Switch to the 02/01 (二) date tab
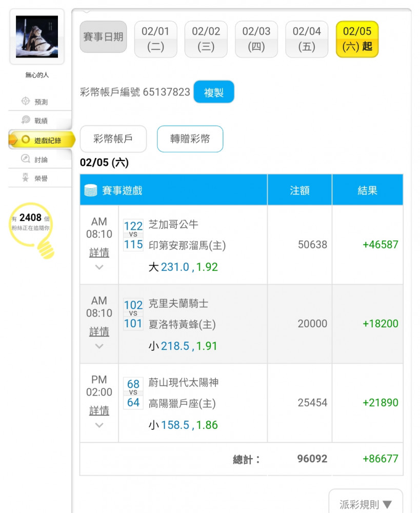 tap(156, 40)
